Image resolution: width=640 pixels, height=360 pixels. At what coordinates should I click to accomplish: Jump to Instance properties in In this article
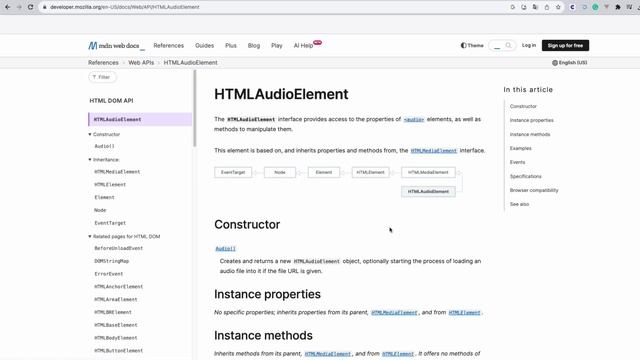click(x=531, y=120)
